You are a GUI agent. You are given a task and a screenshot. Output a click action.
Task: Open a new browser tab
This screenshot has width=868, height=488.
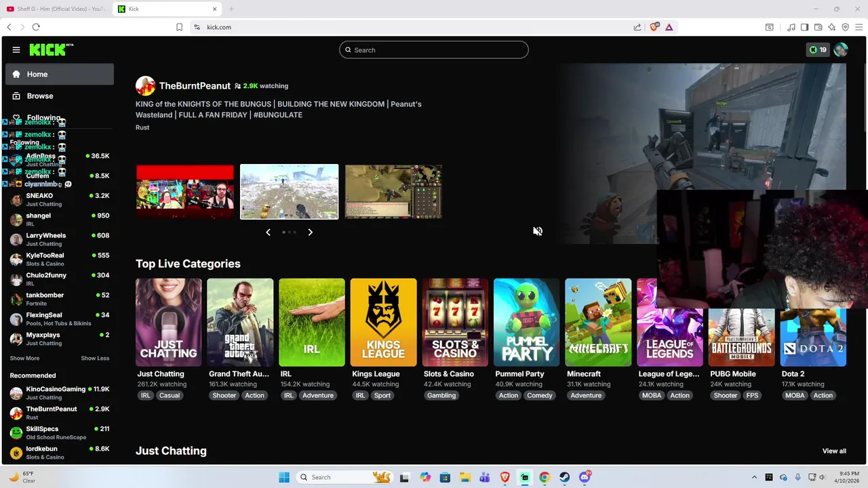(231, 9)
